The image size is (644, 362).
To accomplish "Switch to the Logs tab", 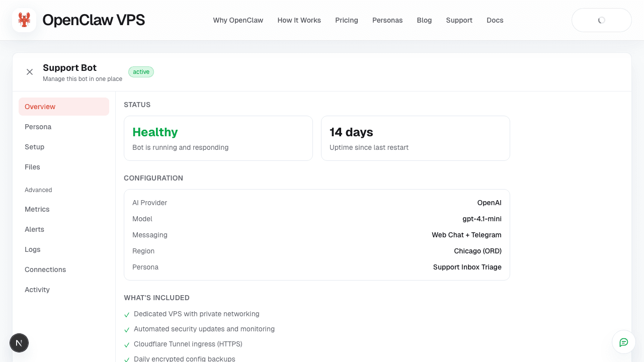I will coord(32,249).
